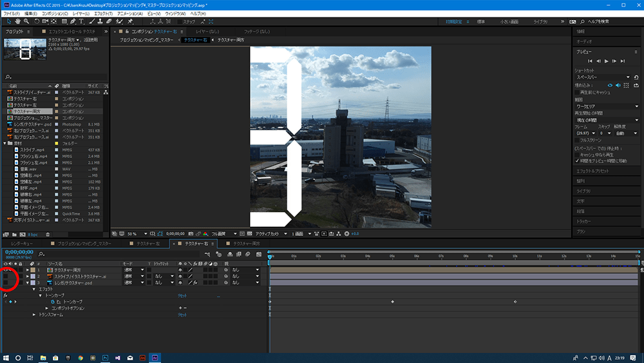Select the Hand tool in toolbar
The height and width of the screenshot is (363, 644).
coord(18,21)
